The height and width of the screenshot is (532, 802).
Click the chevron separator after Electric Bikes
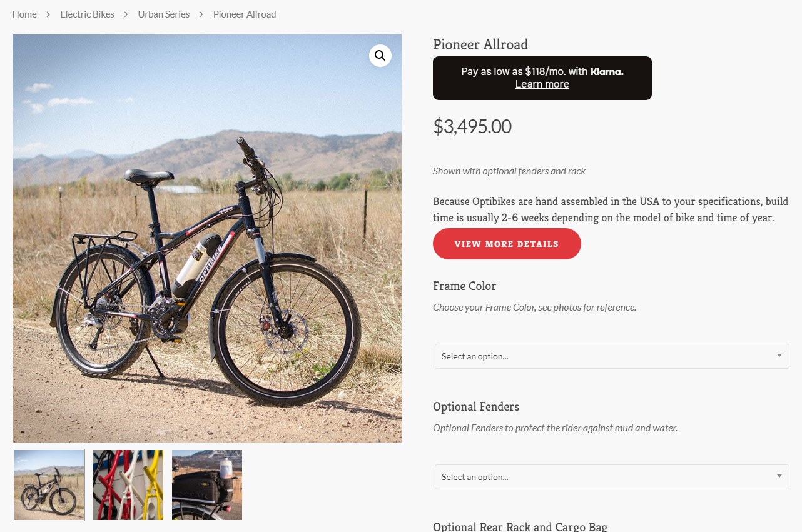click(126, 14)
